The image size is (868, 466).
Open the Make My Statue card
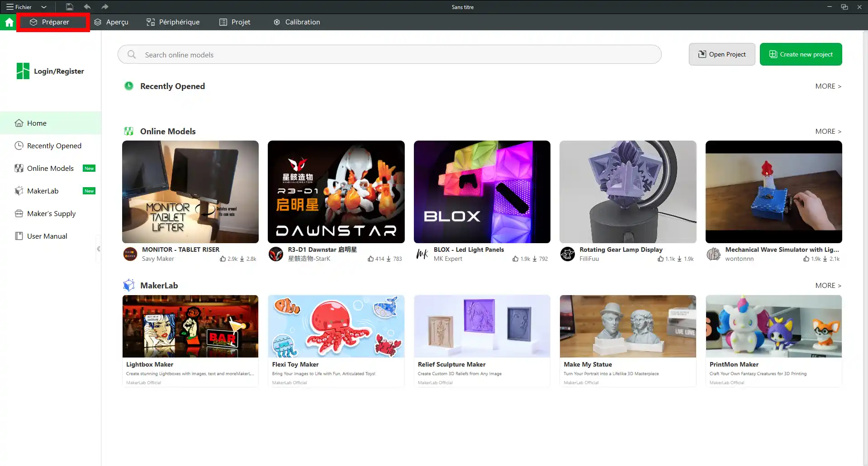pyautogui.click(x=628, y=341)
